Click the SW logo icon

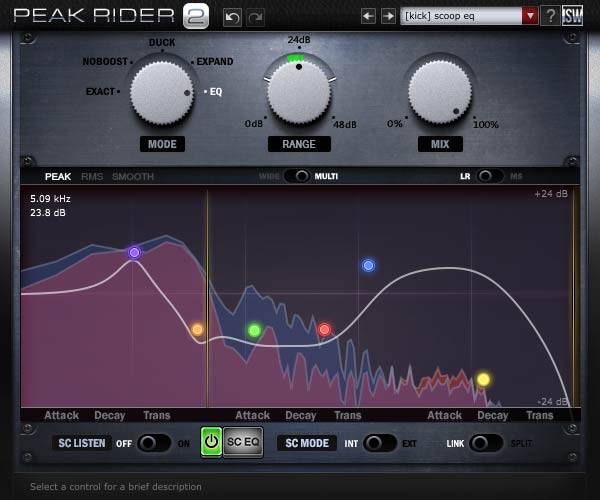(574, 16)
